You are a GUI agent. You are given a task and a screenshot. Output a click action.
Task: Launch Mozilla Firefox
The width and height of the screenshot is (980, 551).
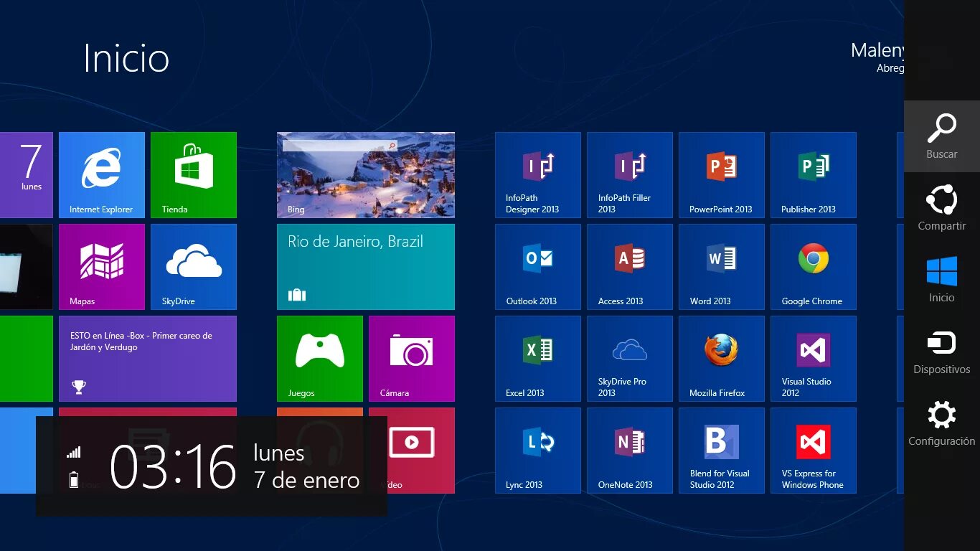722,359
